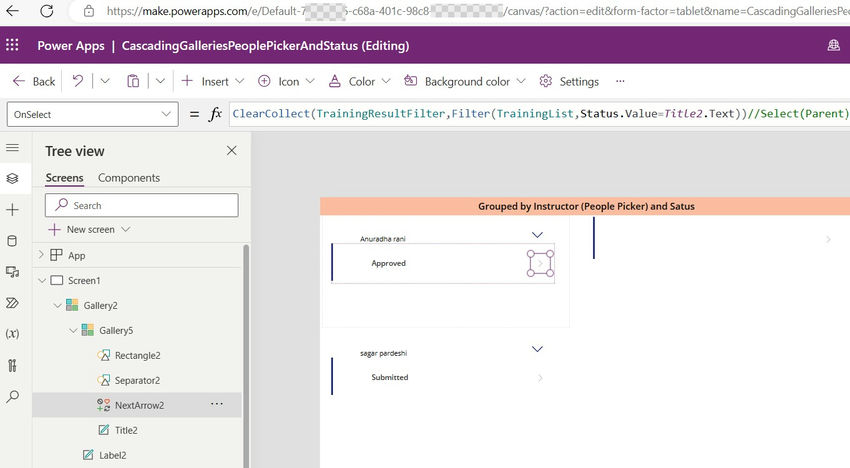
Task: Go back with the browser back arrow
Action: [12, 10]
